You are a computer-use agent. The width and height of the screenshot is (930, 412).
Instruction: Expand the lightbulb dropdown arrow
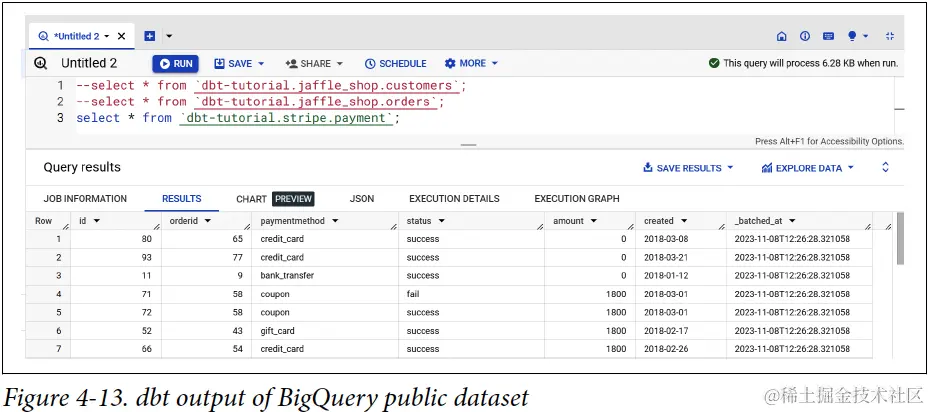tap(865, 36)
